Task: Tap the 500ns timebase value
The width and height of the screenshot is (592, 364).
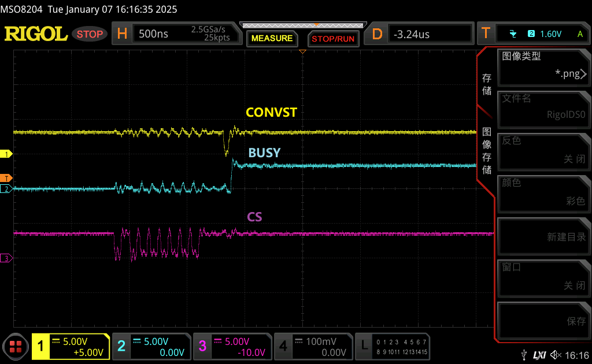Action: pos(153,34)
